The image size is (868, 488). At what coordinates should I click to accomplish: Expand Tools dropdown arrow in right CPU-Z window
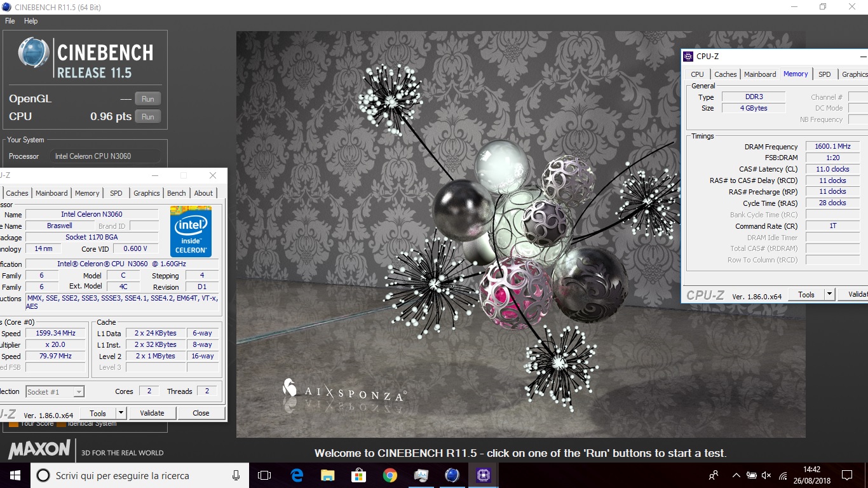point(829,295)
